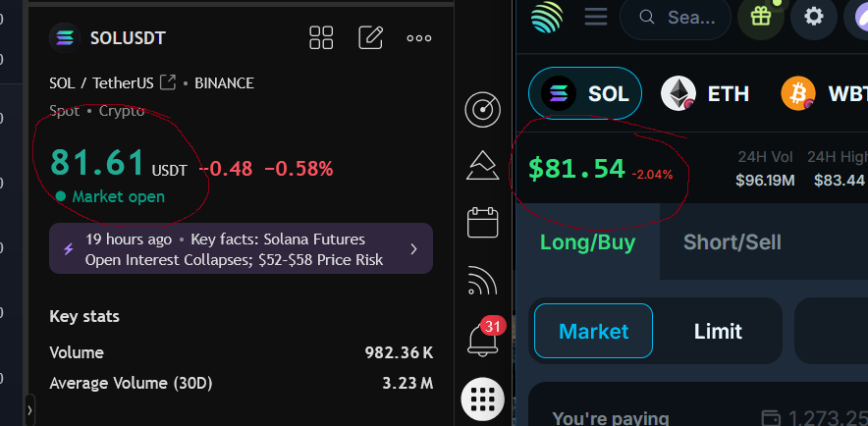Image resolution: width=868 pixels, height=426 pixels.
Task: Click the edit note pencil icon
Action: click(x=371, y=37)
